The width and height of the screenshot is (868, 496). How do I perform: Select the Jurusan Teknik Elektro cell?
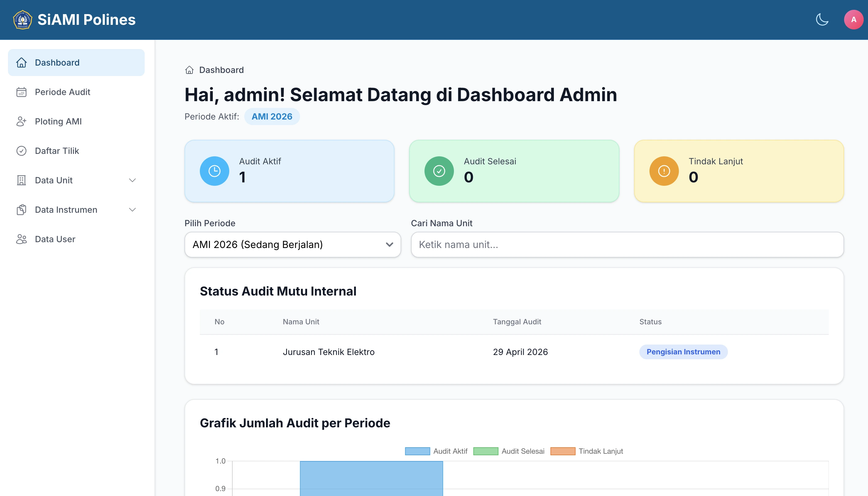(x=328, y=352)
